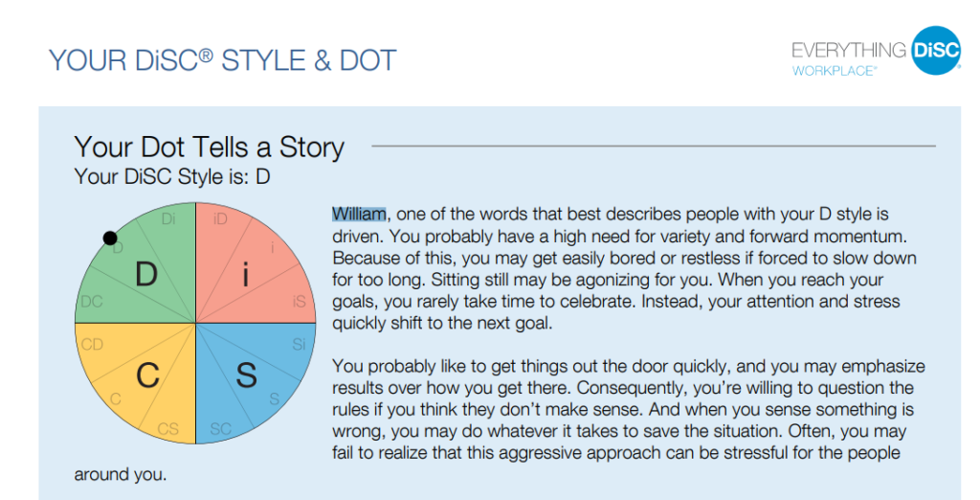This screenshot has width=980, height=500.
Task: Click the CD segment label on the wheel
Action: pyautogui.click(x=92, y=345)
